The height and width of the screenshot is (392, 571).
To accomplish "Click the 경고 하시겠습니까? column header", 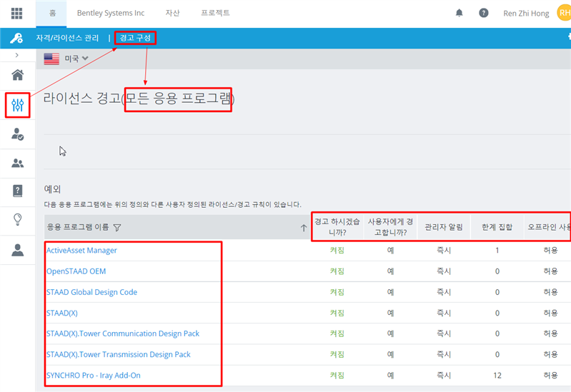I will [337, 227].
